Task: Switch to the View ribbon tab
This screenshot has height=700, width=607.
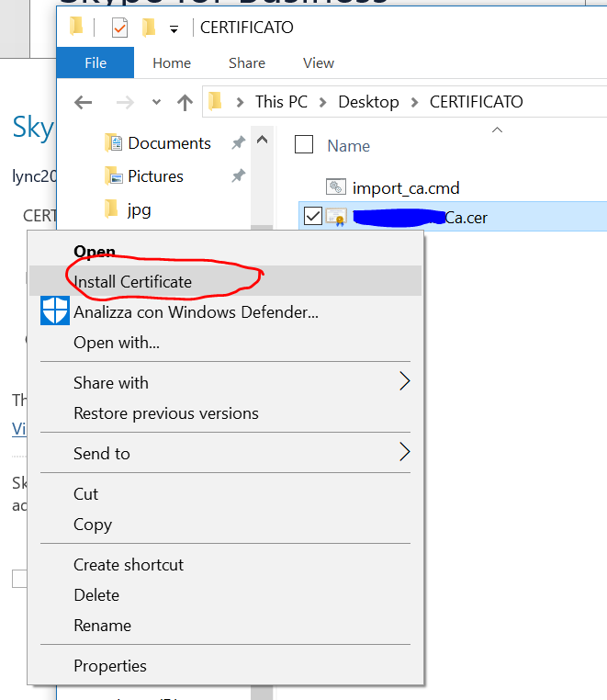Action: tap(319, 62)
